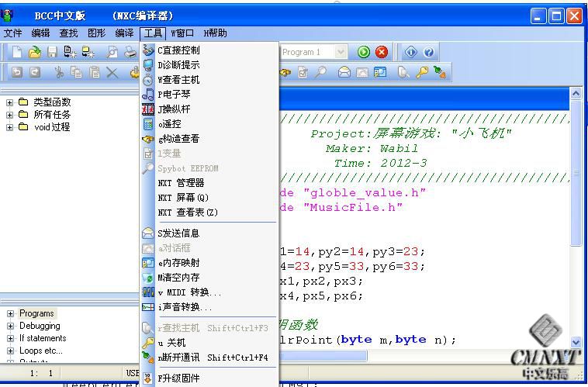588x387 pixels.
Task: Open the 文件 menu
Action: point(12,33)
